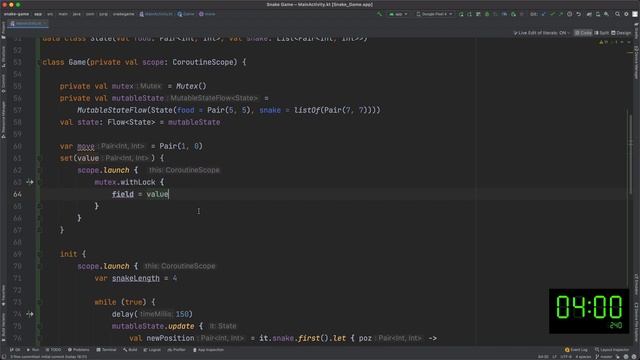Collapse the init block fold marker
Image resolution: width=640 pixels, height=360 pixels.
[40, 254]
